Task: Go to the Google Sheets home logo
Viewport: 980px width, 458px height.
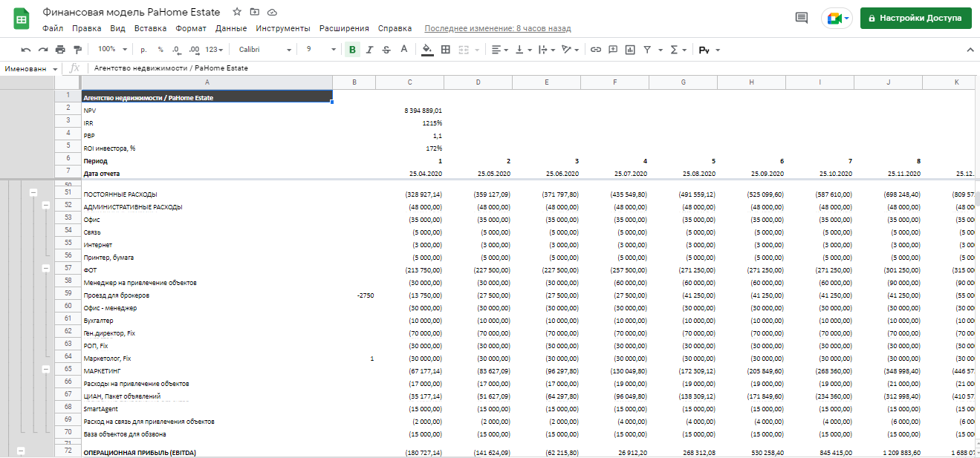Action: tap(22, 20)
